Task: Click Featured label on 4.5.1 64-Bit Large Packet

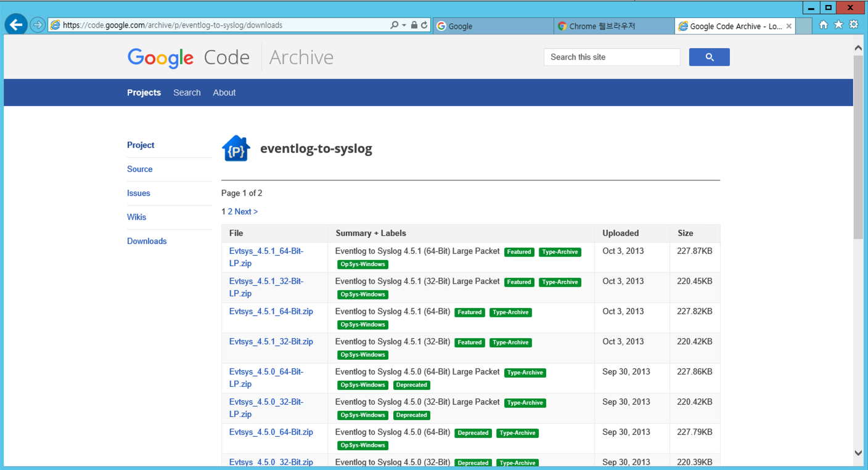Action: click(x=519, y=252)
